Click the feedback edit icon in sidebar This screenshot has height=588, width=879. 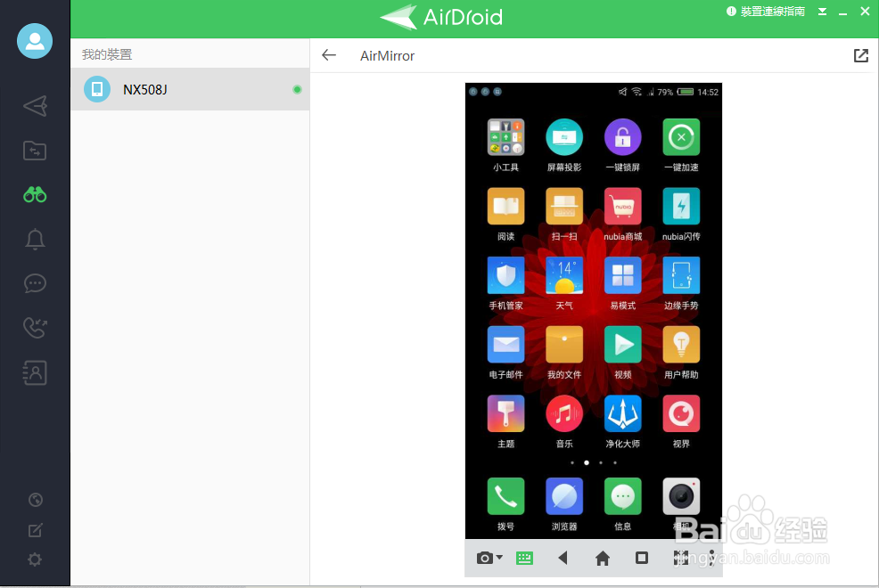point(36,530)
